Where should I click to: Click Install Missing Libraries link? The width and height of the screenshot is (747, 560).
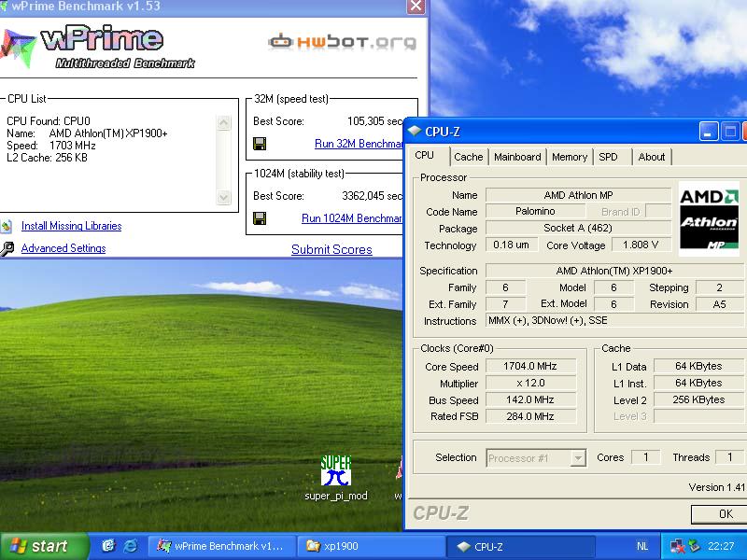click(x=72, y=226)
